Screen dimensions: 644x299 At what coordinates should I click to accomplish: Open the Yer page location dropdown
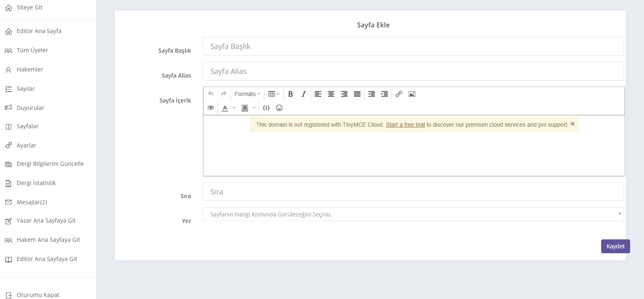click(413, 214)
